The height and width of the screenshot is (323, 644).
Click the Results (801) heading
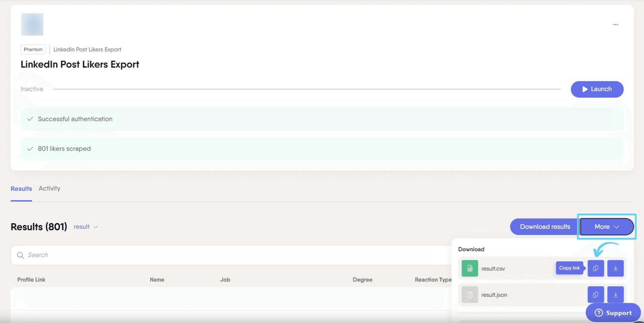point(39,227)
